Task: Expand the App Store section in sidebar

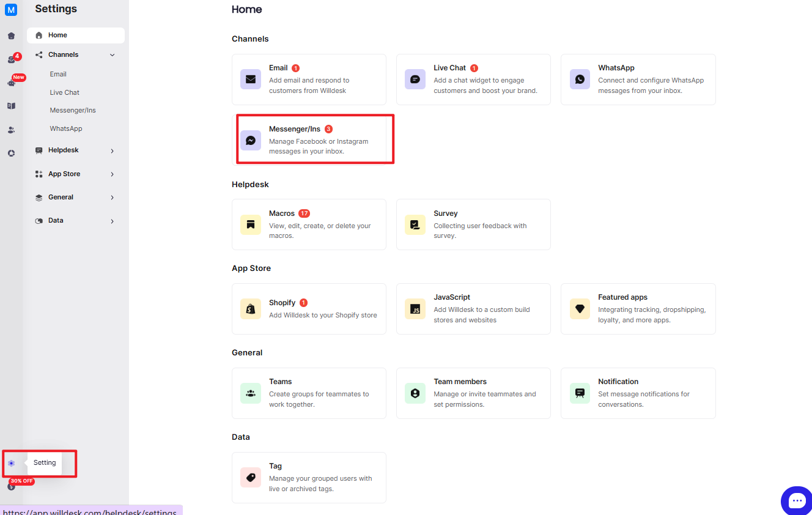Action: click(76, 174)
